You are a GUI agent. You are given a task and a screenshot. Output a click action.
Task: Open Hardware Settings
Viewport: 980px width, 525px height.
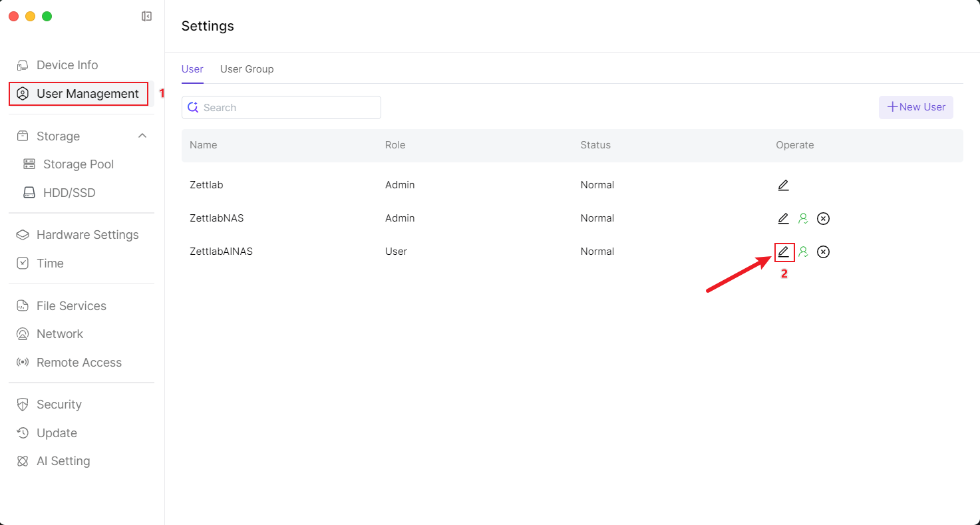(87, 235)
